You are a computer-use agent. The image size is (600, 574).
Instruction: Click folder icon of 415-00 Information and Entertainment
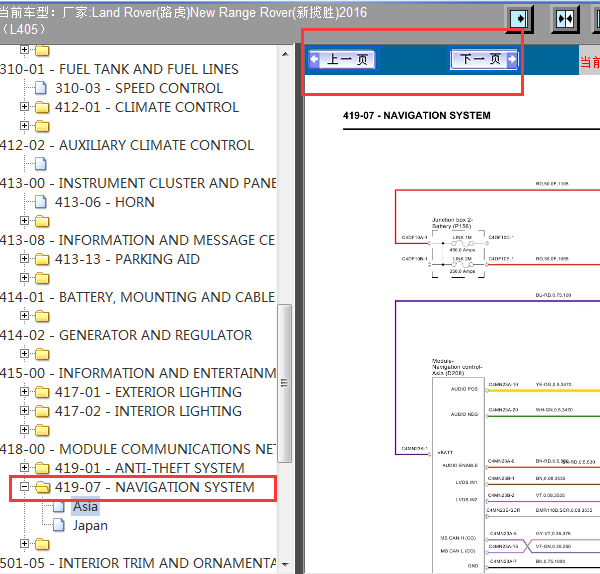click(x=42, y=354)
